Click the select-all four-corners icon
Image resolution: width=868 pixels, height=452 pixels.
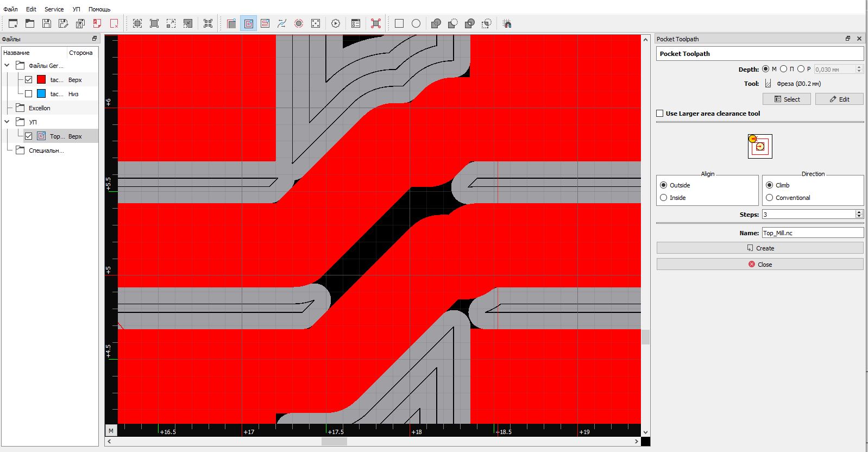click(208, 23)
